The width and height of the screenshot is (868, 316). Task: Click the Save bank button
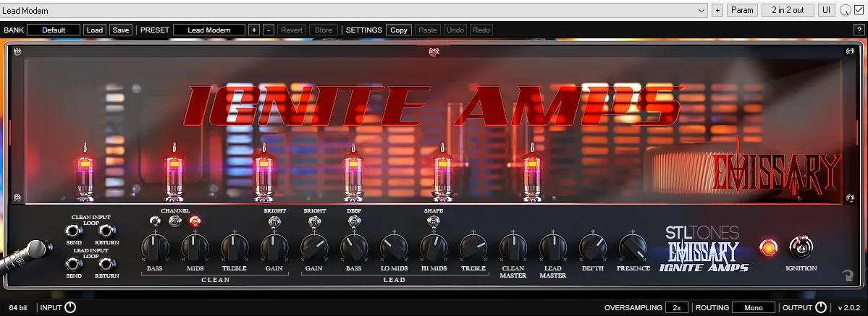pos(121,30)
